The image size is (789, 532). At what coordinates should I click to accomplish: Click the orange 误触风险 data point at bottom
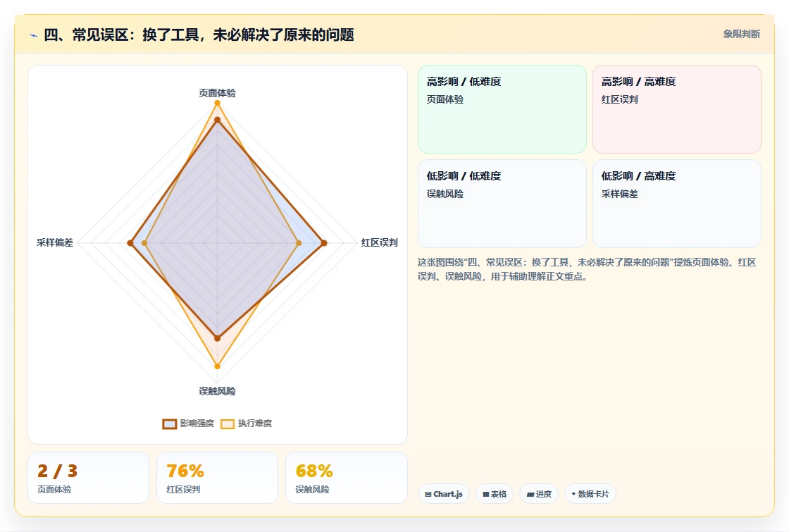click(x=218, y=366)
